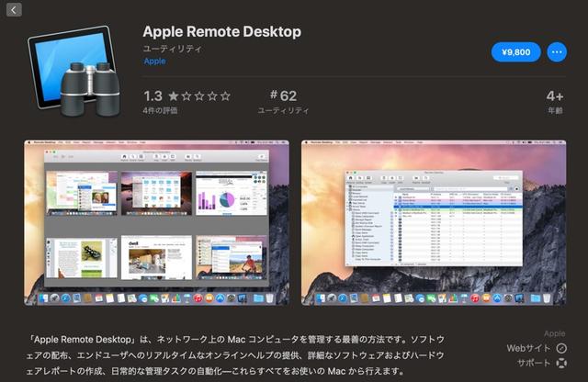Click the Webサイト compass icon

pos(561,348)
